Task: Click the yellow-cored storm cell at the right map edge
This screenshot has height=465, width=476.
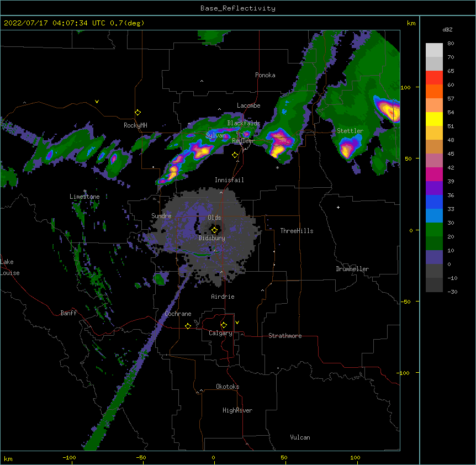Action: [388, 109]
